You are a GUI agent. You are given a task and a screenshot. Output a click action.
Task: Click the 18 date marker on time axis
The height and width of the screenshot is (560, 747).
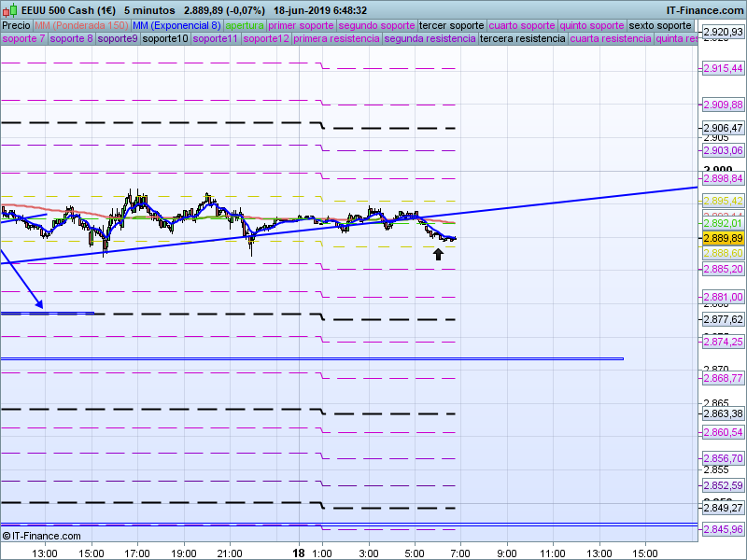tap(299, 553)
